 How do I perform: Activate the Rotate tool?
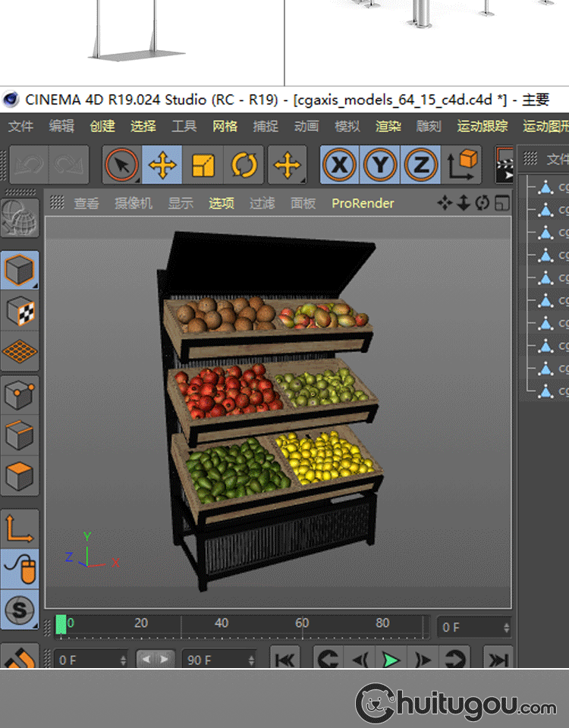tap(244, 165)
